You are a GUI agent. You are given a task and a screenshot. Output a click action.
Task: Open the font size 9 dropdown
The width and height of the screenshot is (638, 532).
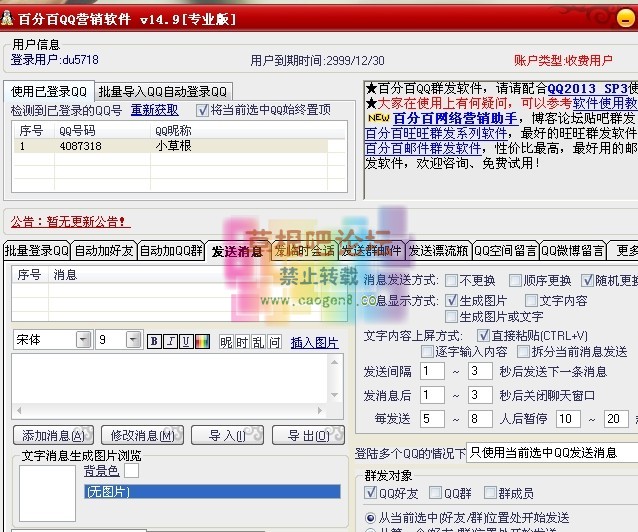pos(133,339)
